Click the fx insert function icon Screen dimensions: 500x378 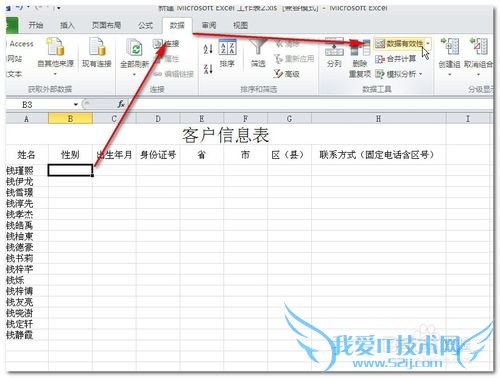(121, 104)
